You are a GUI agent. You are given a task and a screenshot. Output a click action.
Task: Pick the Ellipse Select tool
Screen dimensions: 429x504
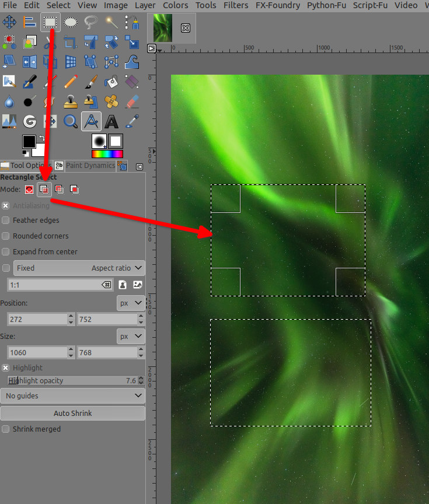[71, 22]
